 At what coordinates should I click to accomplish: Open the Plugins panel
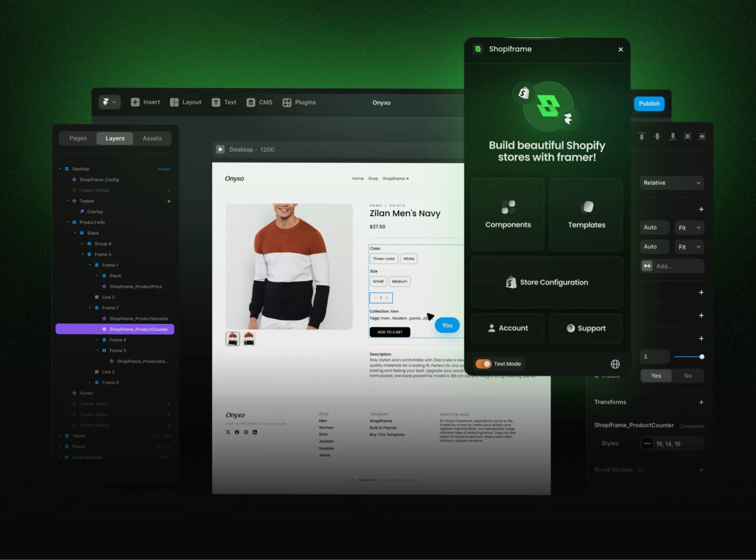click(299, 102)
